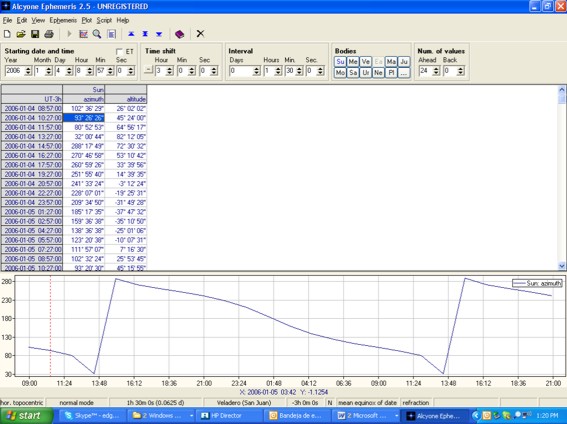Open the Plot menu
Image resolution: width=567 pixels, height=424 pixels.
pos(87,20)
